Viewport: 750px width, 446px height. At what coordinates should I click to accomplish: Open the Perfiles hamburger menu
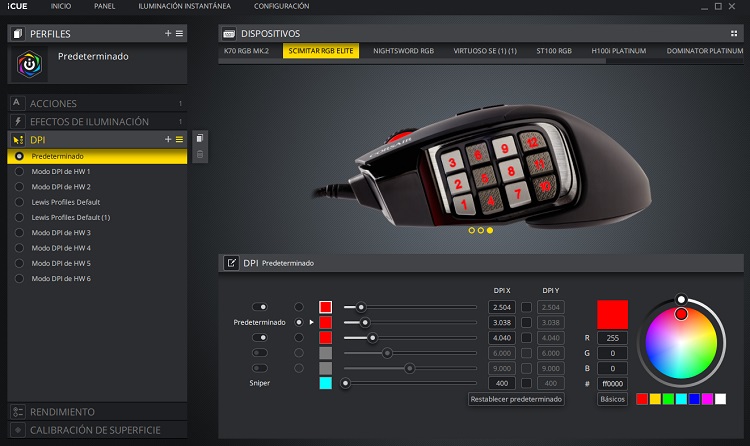point(179,33)
